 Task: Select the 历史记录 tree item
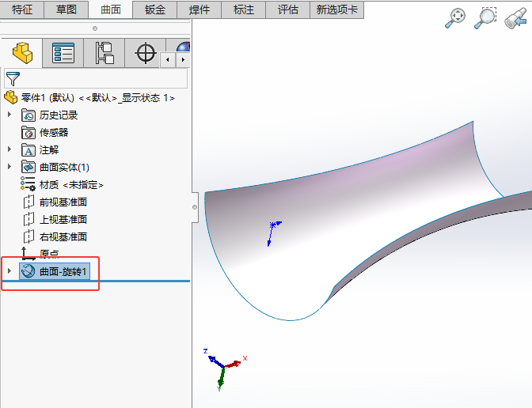pyautogui.click(x=59, y=115)
